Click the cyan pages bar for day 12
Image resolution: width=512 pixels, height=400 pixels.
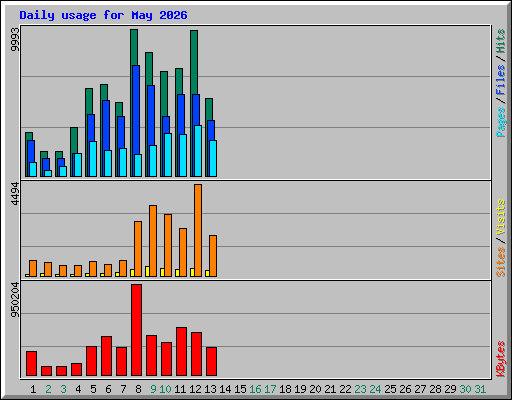click(x=198, y=151)
